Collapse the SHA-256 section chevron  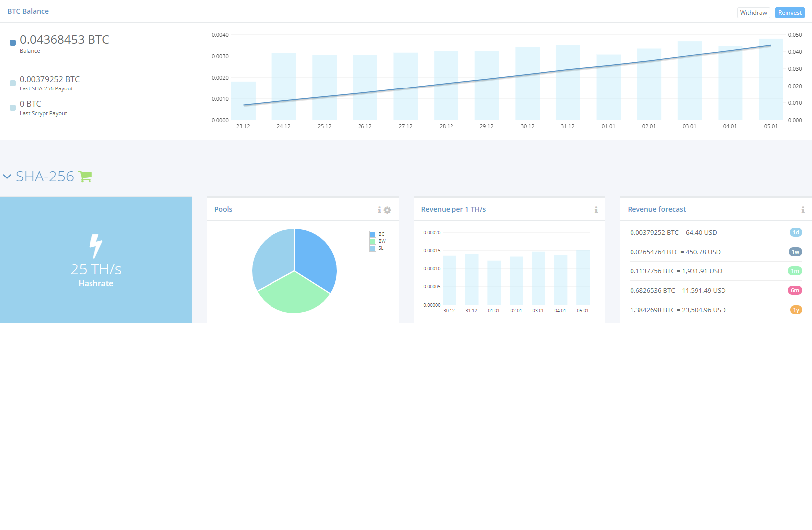point(7,177)
